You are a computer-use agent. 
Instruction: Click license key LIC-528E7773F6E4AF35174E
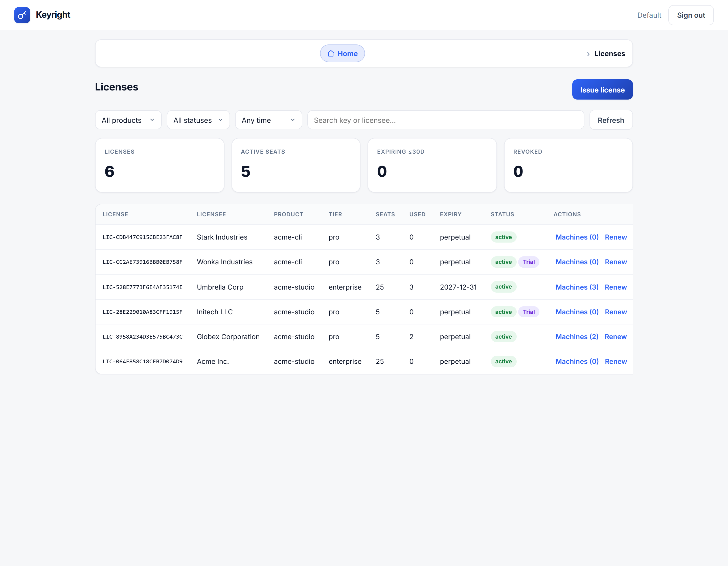pyautogui.click(x=142, y=287)
